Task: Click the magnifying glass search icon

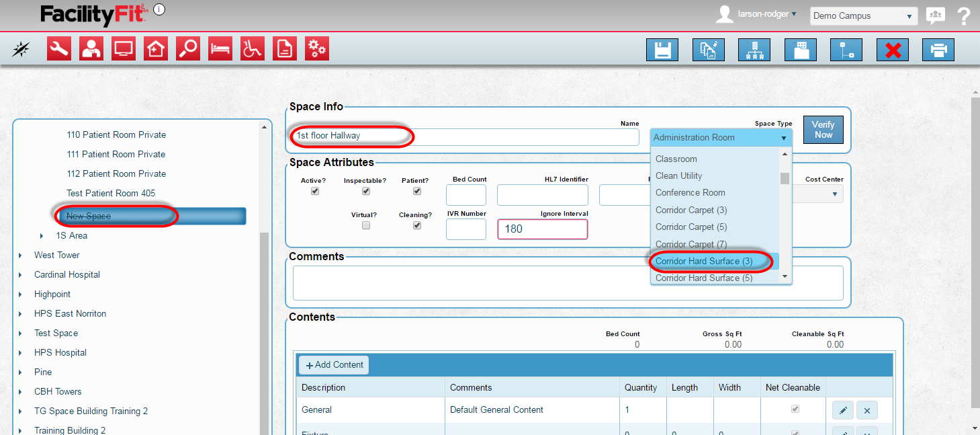Action: tap(188, 49)
